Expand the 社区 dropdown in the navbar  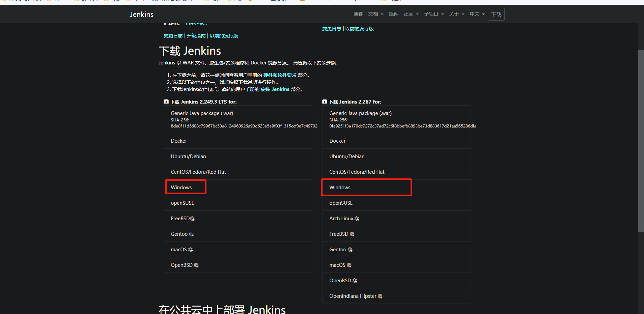tap(411, 14)
